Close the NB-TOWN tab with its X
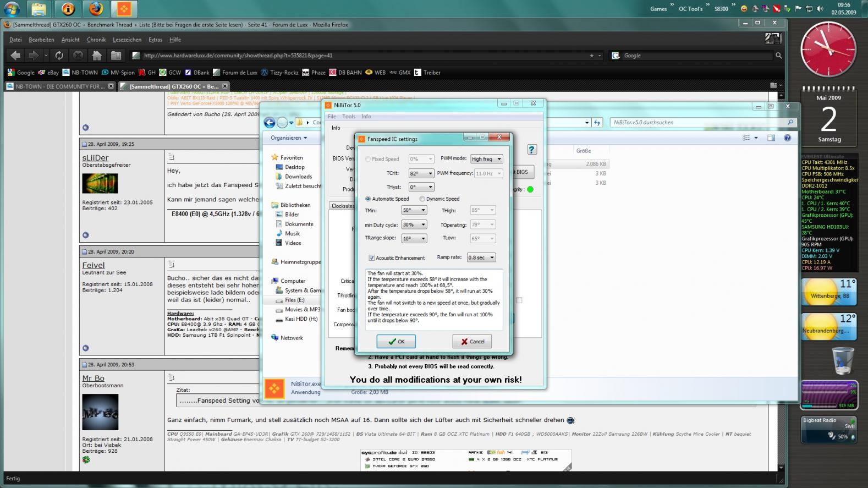Image resolution: width=868 pixels, height=488 pixels. click(x=111, y=86)
